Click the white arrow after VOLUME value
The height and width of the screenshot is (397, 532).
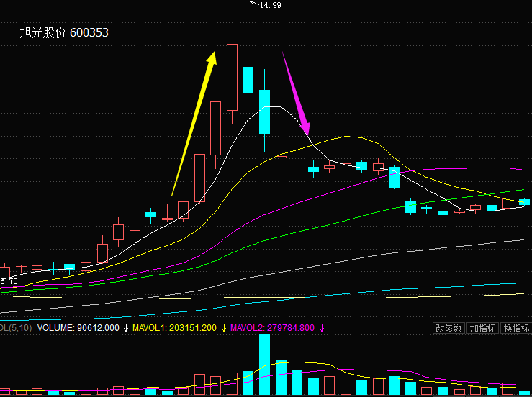point(127,328)
